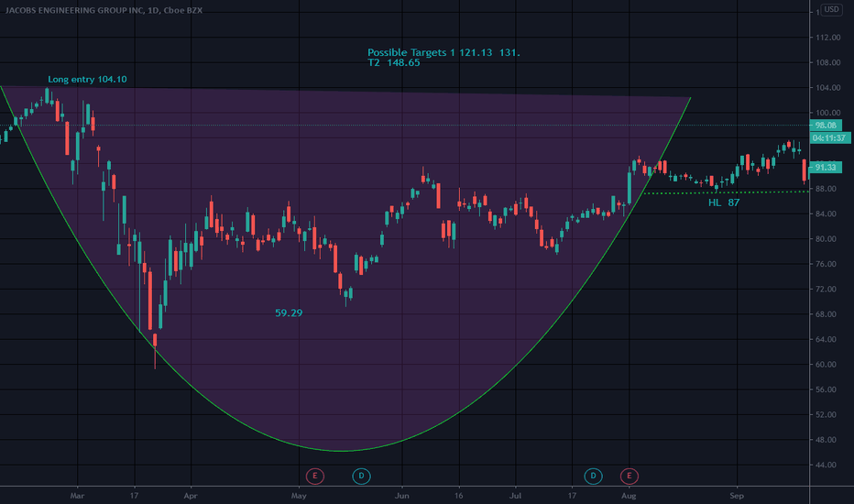Click the 76.00 price scale value

[x=827, y=264]
